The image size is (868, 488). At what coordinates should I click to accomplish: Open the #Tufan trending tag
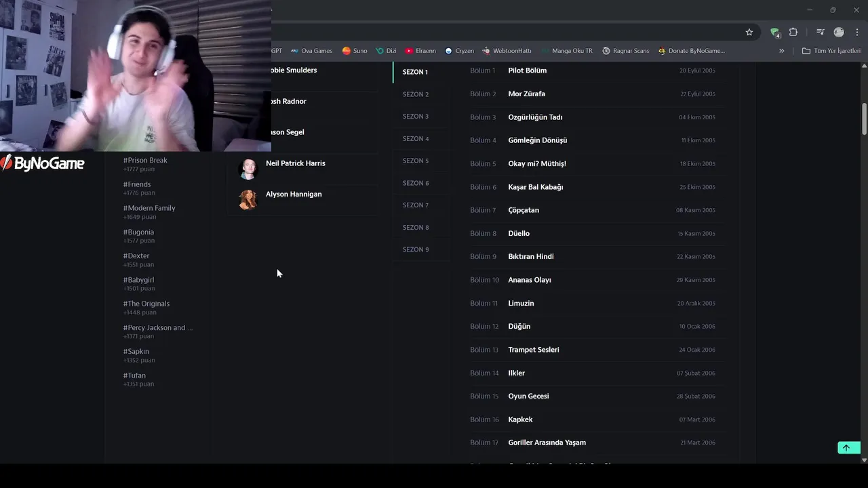(x=134, y=375)
